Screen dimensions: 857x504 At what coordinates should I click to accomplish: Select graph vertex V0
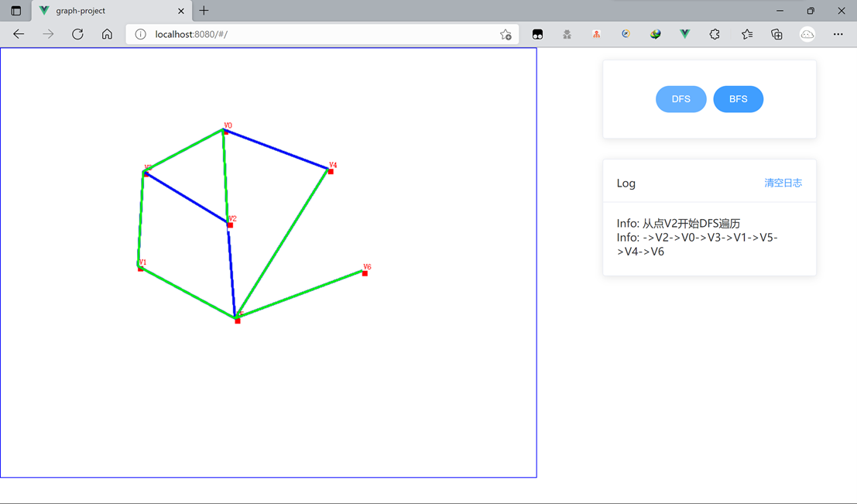226,132
